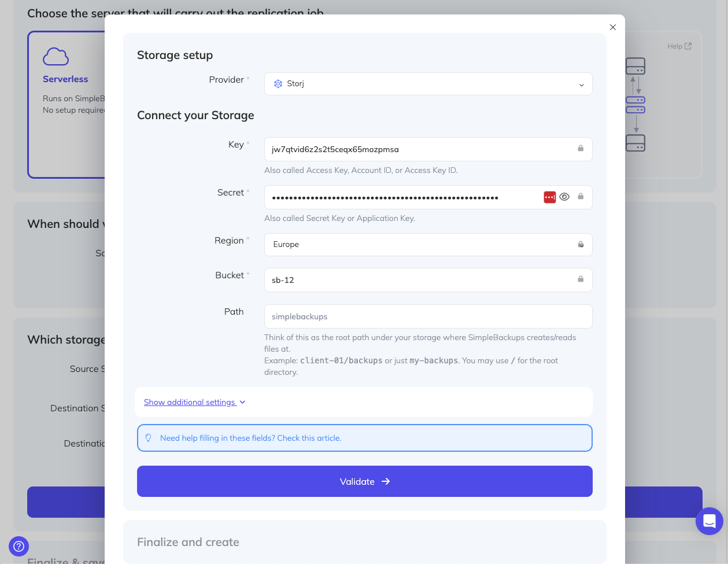Click the lightbulb hint icon
Image resolution: width=728 pixels, height=564 pixels.
point(149,438)
